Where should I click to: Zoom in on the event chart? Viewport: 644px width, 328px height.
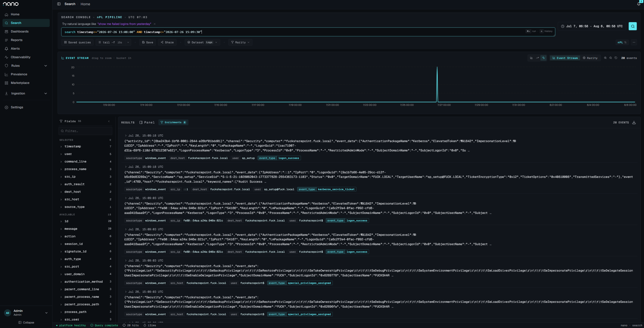(x=605, y=58)
